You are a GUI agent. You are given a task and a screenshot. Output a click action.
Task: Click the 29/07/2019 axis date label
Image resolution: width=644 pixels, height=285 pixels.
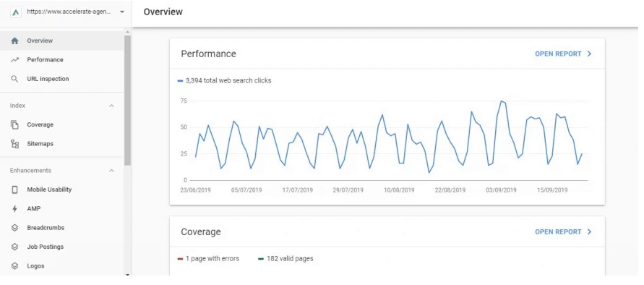(x=348, y=190)
